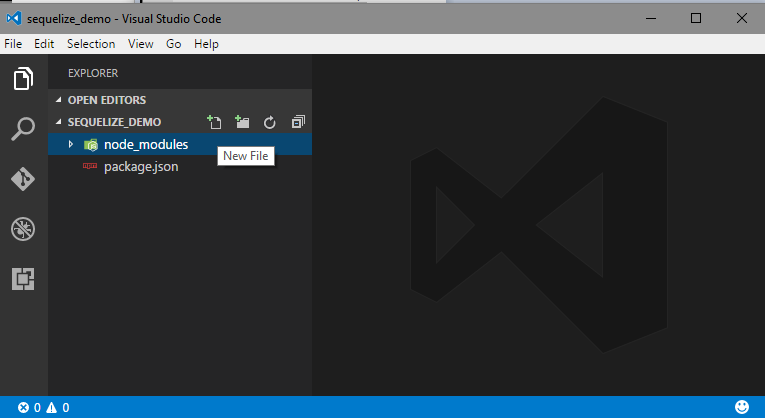Open the Edit menu

(x=44, y=44)
